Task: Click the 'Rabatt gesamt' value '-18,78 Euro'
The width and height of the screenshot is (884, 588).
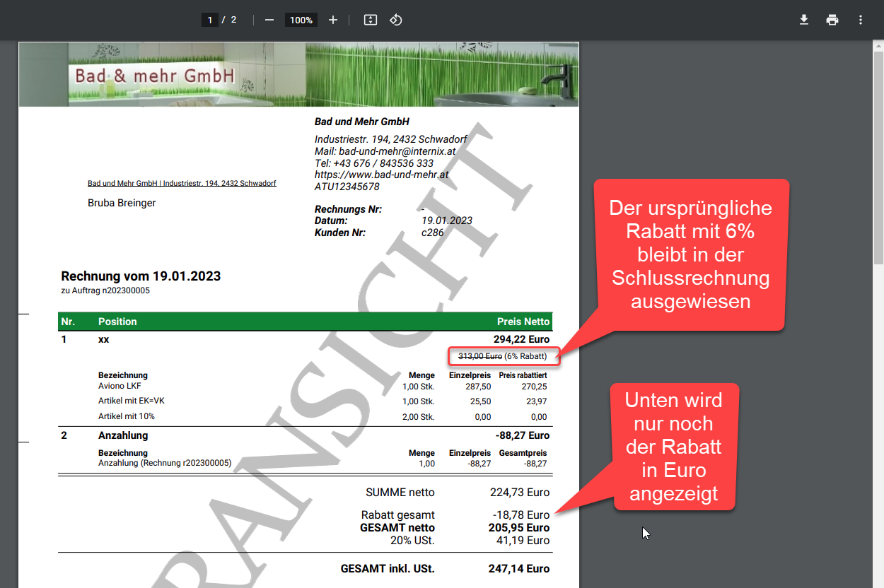Action: [521, 515]
